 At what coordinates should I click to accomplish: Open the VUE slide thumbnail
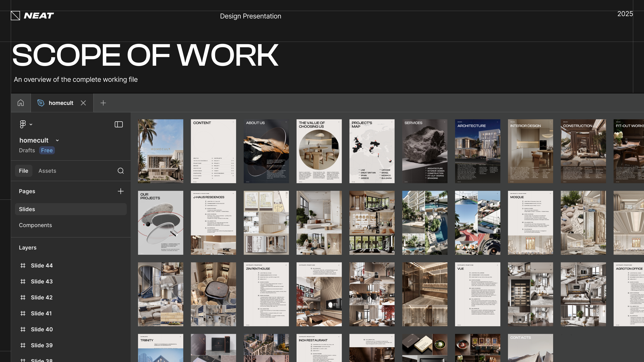coord(477,294)
